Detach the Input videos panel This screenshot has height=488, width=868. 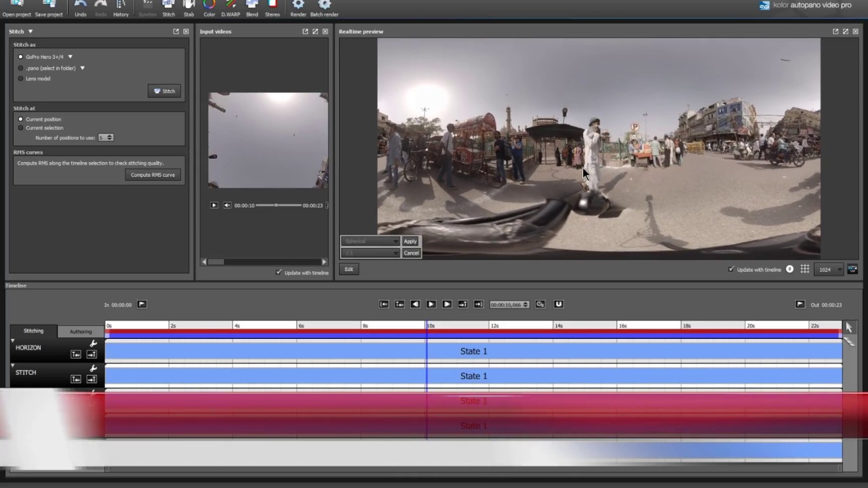click(x=305, y=31)
